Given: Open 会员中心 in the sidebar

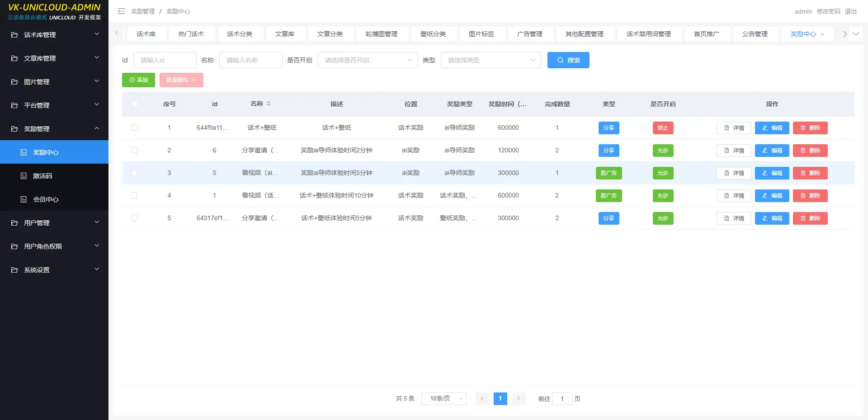Looking at the screenshot, I should click(x=54, y=199).
